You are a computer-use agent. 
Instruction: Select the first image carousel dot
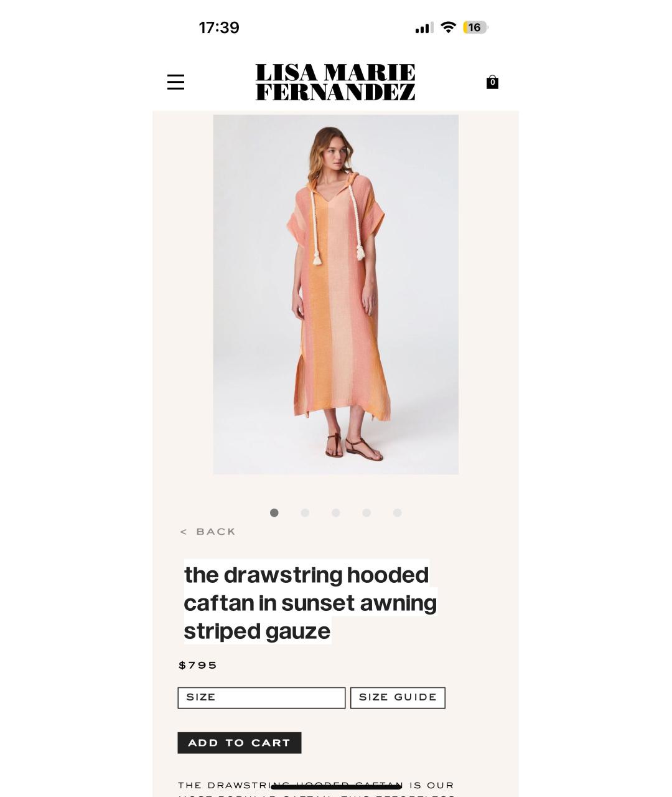click(274, 512)
